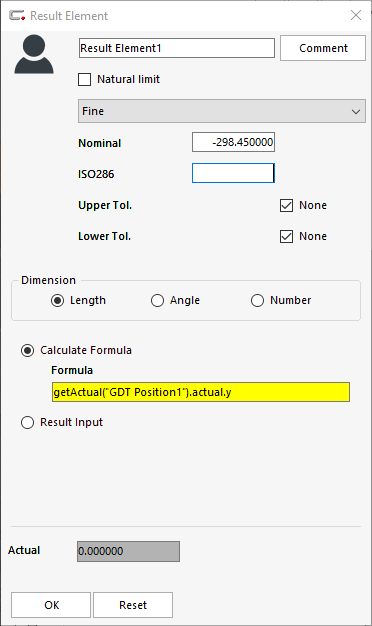Open the Fine tolerance class dropdown
Screen dimensions: 372x626
point(222,111)
